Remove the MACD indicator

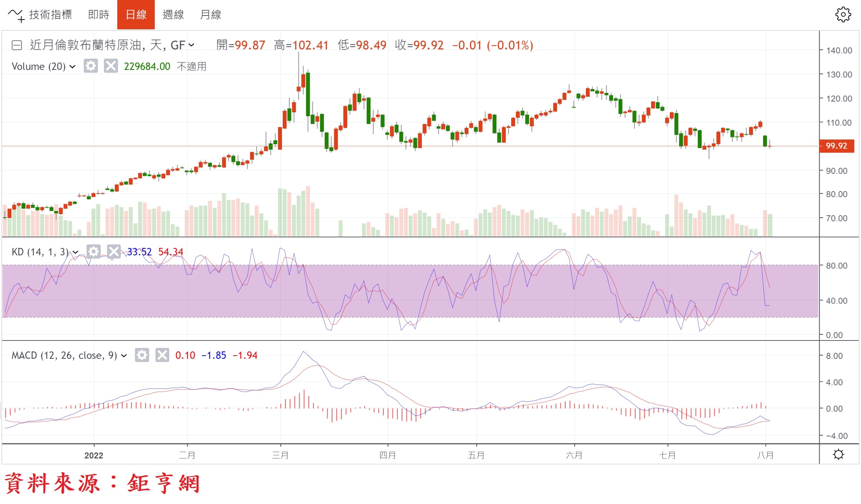(x=162, y=355)
